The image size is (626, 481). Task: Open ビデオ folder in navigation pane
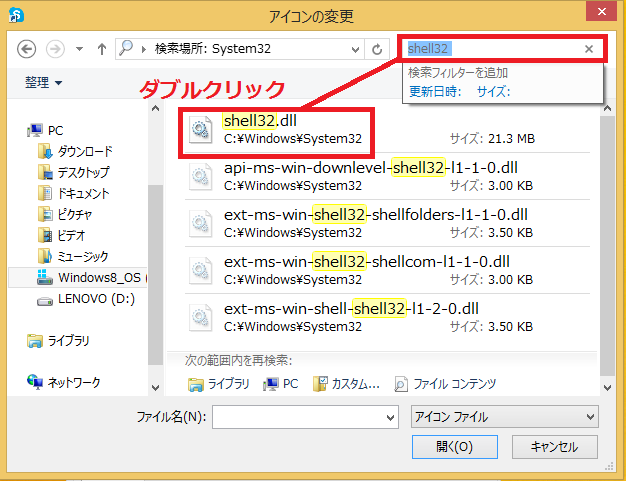pyautogui.click(x=61, y=236)
